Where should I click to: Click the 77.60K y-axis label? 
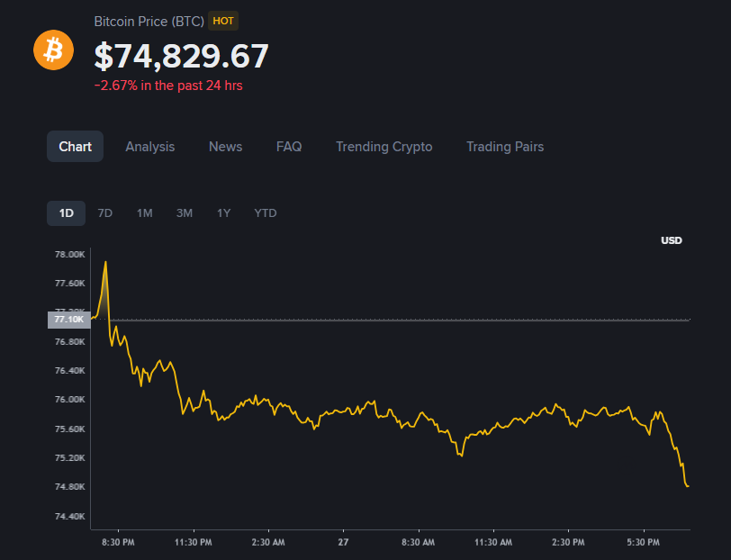click(x=70, y=283)
